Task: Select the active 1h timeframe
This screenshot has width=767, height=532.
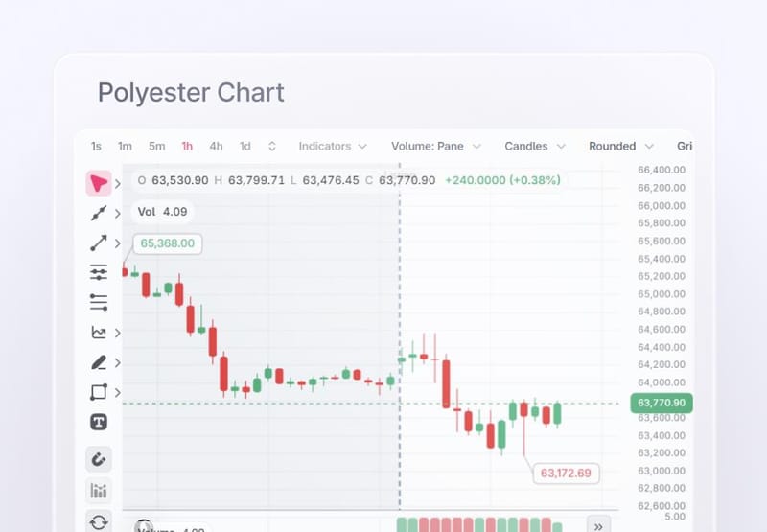Action: [187, 147]
